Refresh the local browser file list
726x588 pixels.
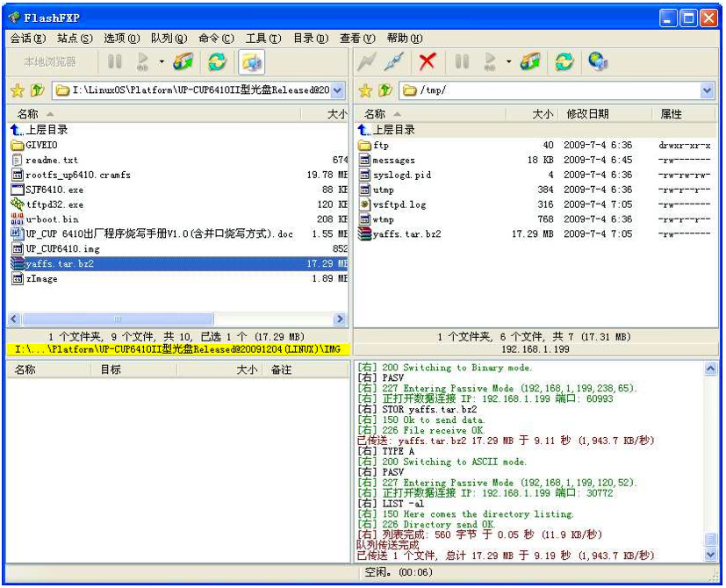pos(217,61)
